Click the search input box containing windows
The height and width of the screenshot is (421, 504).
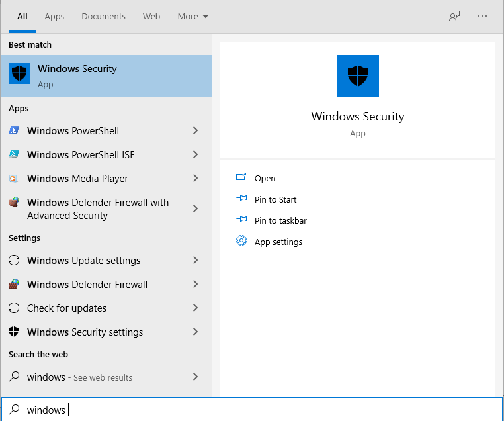pos(251,410)
